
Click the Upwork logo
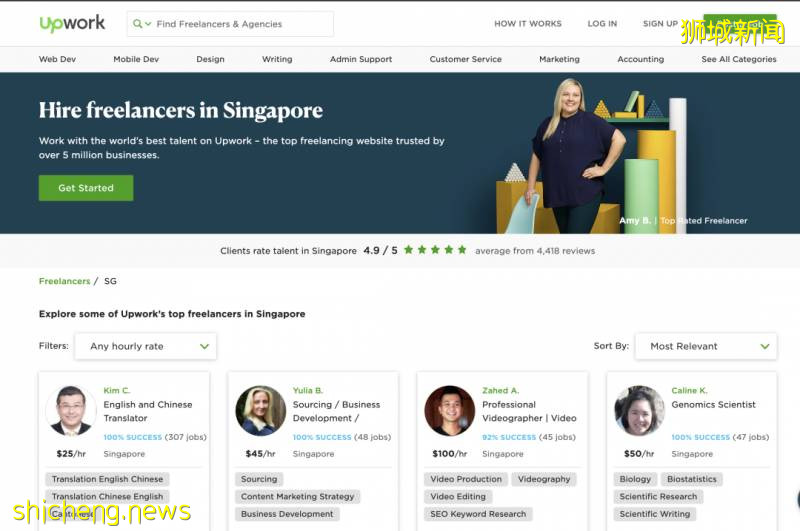coord(72,24)
